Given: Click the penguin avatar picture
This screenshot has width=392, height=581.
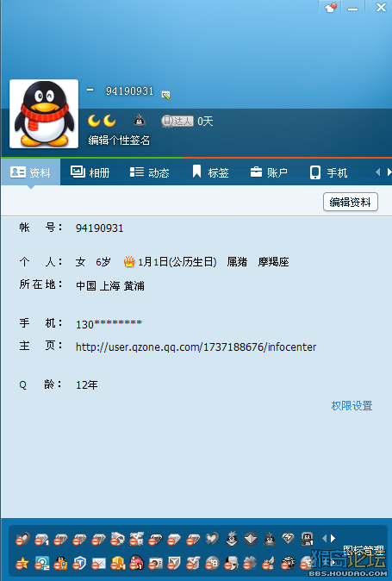Looking at the screenshot, I should [x=44, y=114].
